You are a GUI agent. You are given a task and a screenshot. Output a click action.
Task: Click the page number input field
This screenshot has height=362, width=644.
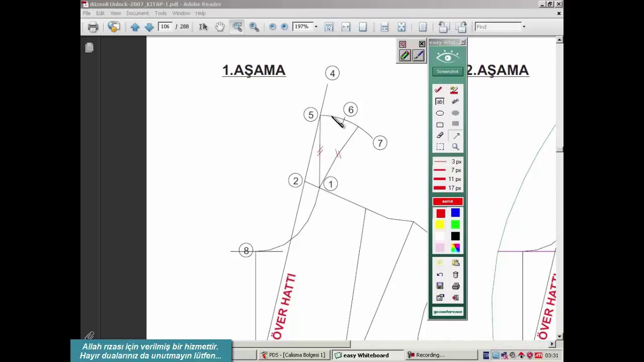(x=165, y=27)
